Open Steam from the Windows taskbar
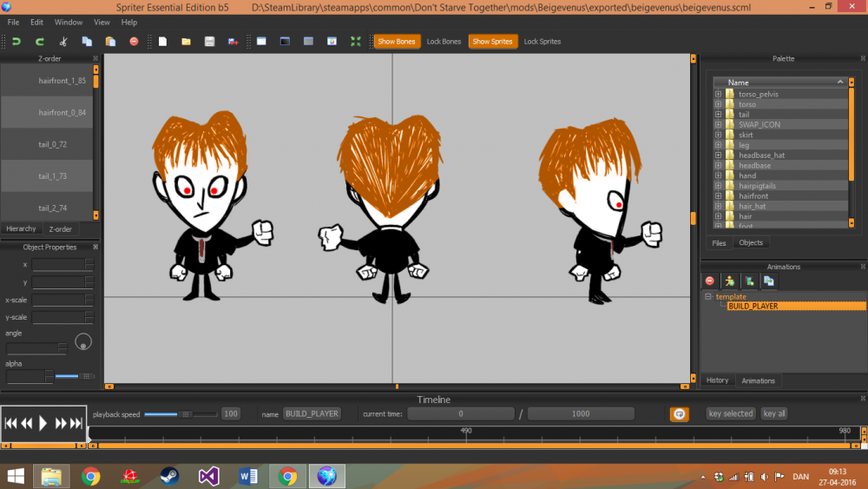 point(169,476)
